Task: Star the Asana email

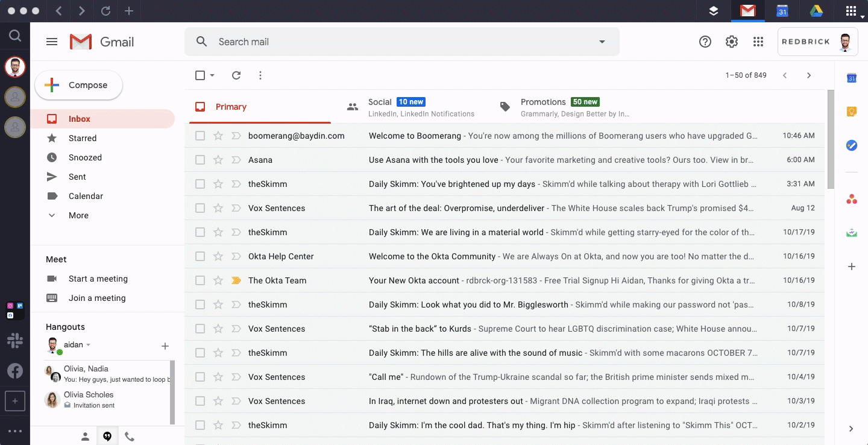Action: click(218, 160)
